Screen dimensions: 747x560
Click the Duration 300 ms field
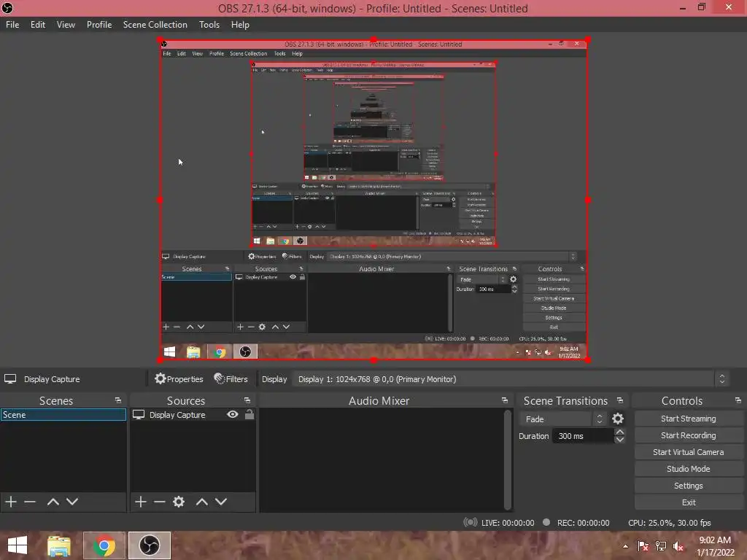[583, 436]
